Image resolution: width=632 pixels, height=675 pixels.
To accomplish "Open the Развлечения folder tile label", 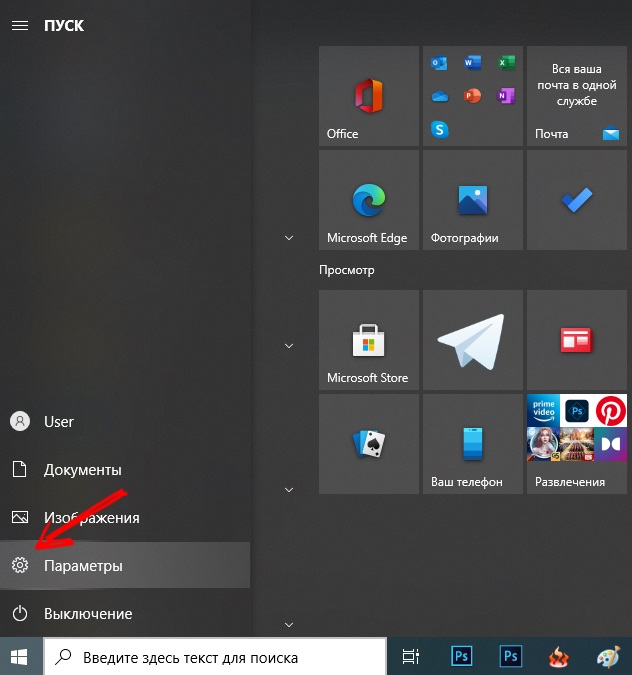I will 570,482.
